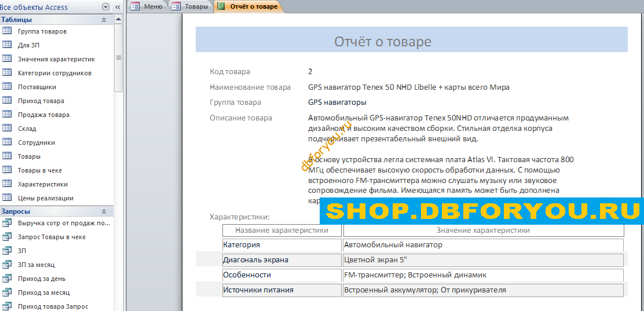Click the Источники питания cell
Image resolution: width=644 pixels, height=311 pixels.
[281, 290]
